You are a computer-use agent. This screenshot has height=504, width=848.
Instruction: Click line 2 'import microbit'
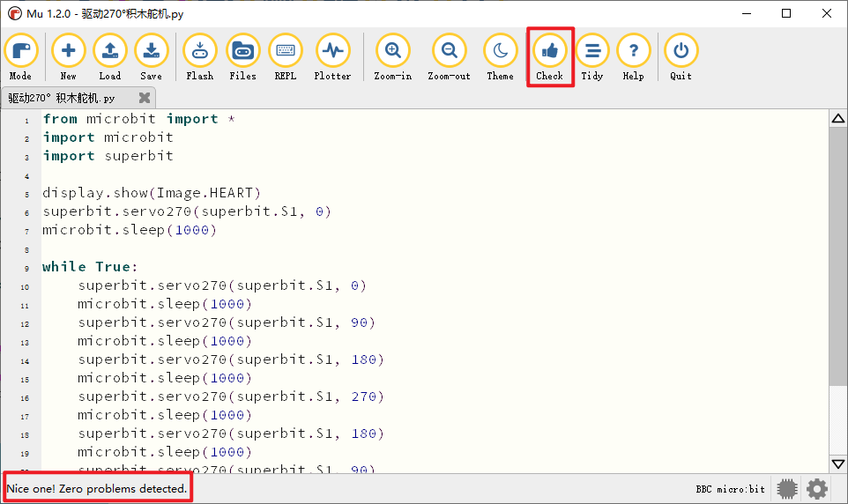(108, 137)
